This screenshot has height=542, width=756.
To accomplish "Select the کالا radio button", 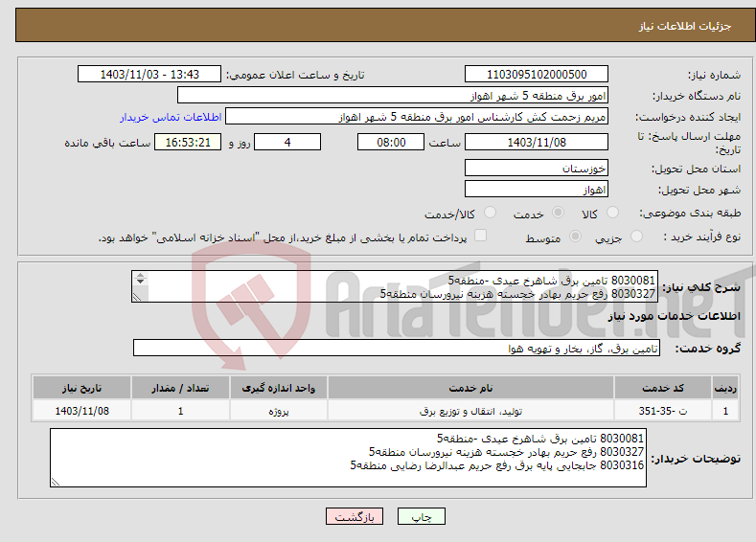I will click(612, 213).
